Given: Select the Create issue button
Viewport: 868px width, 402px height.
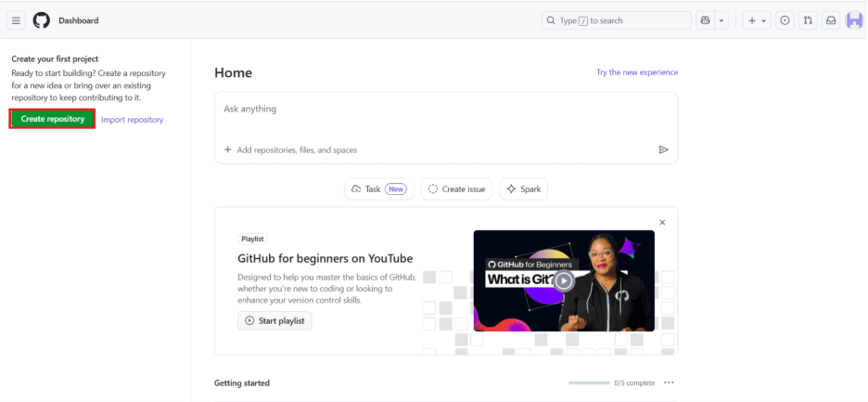Looking at the screenshot, I should (x=456, y=189).
